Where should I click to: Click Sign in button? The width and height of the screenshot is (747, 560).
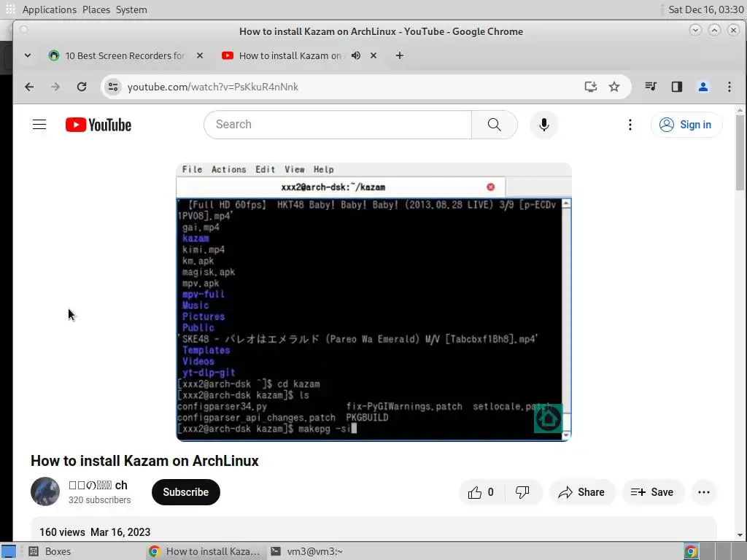click(686, 125)
